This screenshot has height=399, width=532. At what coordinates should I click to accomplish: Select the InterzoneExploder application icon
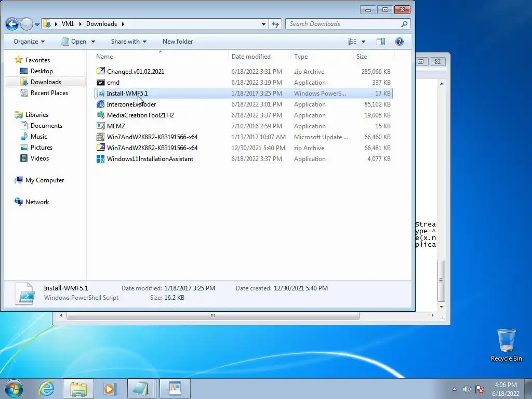click(x=100, y=104)
